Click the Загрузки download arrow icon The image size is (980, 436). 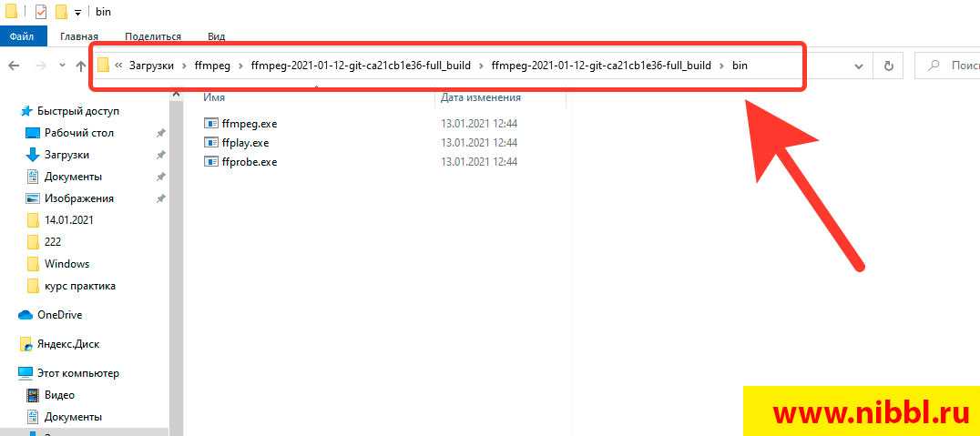(x=33, y=155)
